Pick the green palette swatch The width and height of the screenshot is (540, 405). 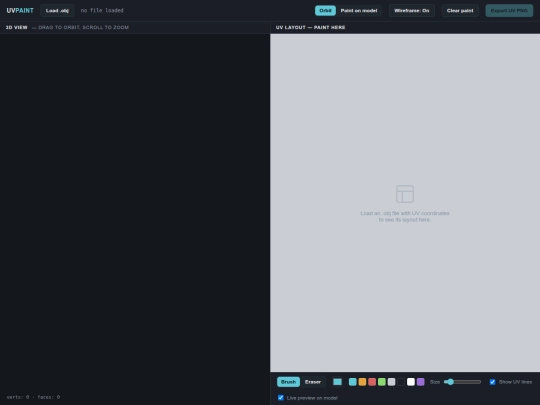coord(382,382)
